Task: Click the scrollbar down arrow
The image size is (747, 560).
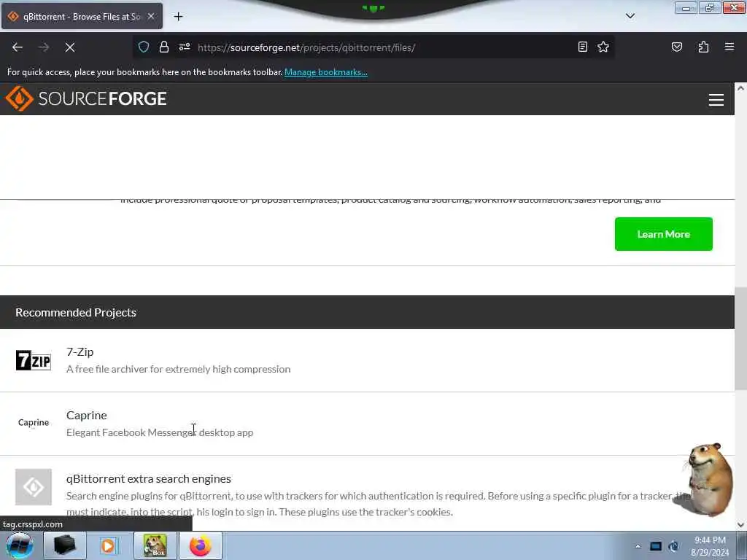Action: 740,525
